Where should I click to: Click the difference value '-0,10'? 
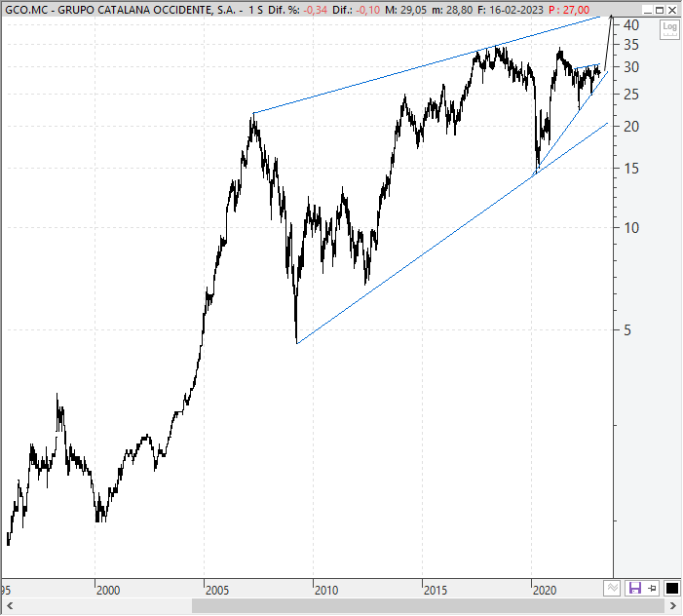[x=368, y=10]
